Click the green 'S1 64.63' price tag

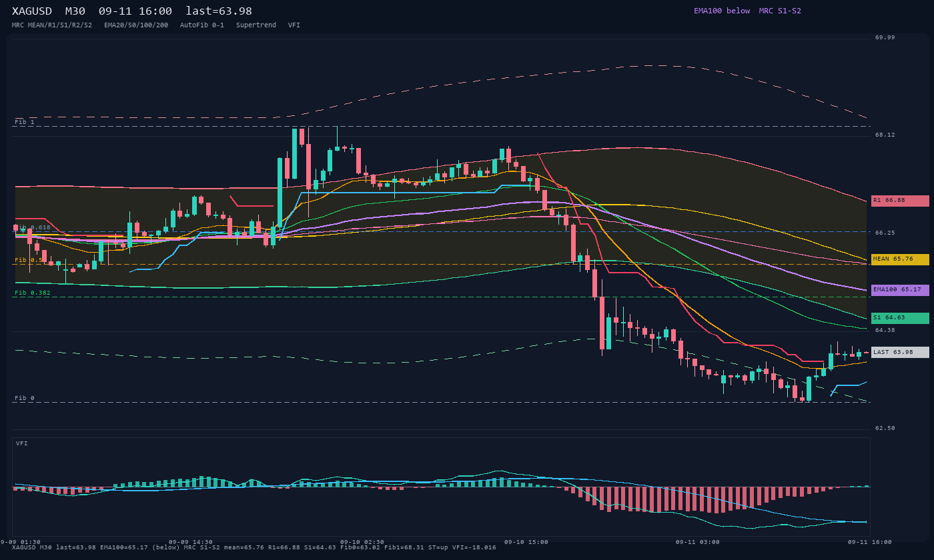point(900,318)
